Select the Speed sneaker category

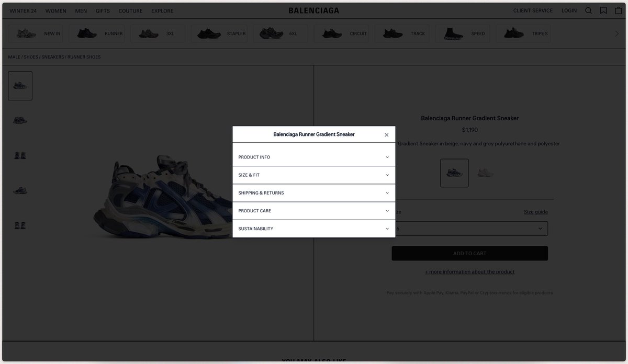click(x=463, y=33)
